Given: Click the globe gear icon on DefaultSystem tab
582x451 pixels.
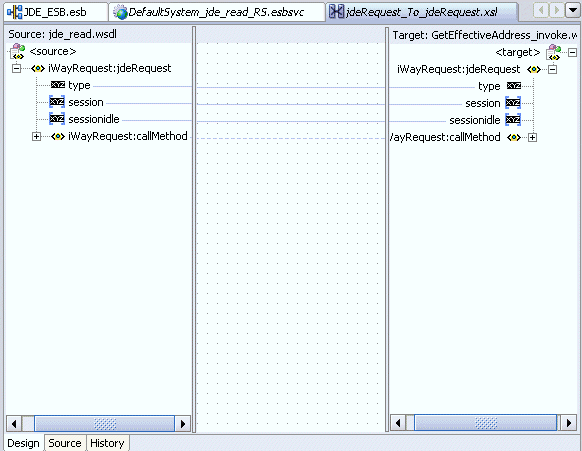Looking at the screenshot, I should point(120,12).
